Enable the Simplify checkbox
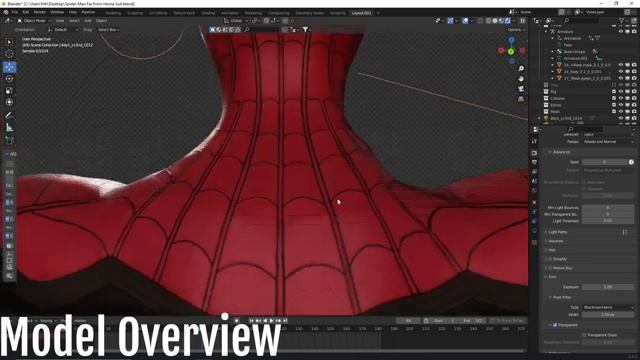640x360 pixels. point(550,259)
